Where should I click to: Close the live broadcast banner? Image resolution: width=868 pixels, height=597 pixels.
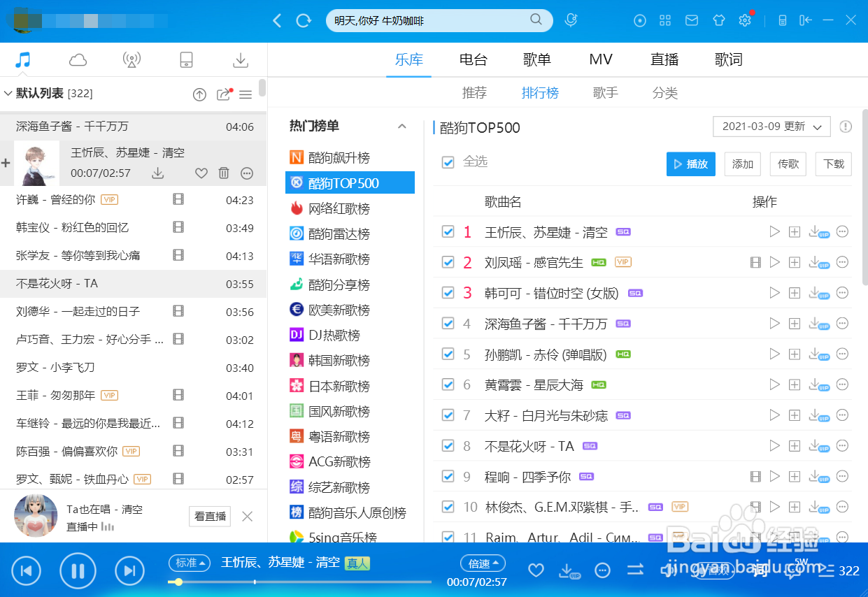(x=247, y=517)
